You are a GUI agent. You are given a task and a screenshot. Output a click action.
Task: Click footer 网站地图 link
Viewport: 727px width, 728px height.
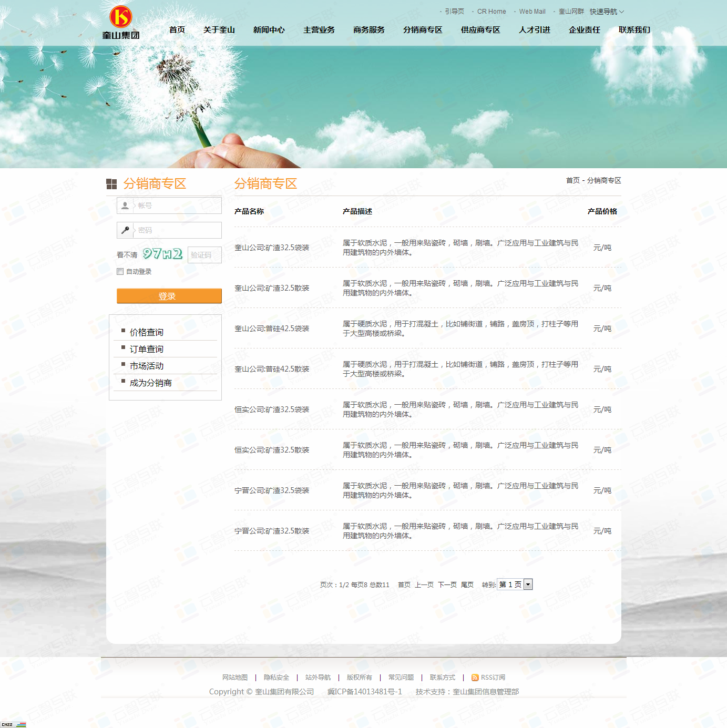coord(235,678)
